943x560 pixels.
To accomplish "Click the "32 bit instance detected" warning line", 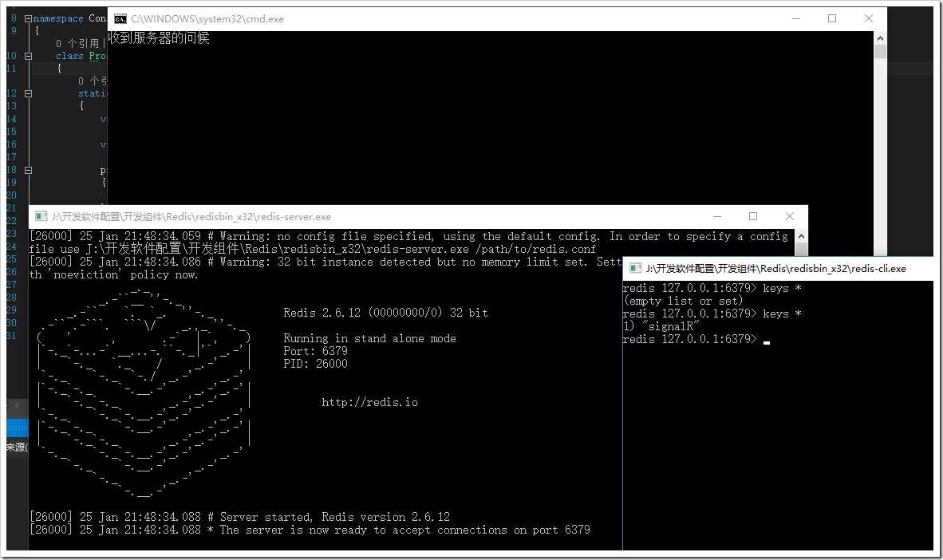I will tap(326, 262).
